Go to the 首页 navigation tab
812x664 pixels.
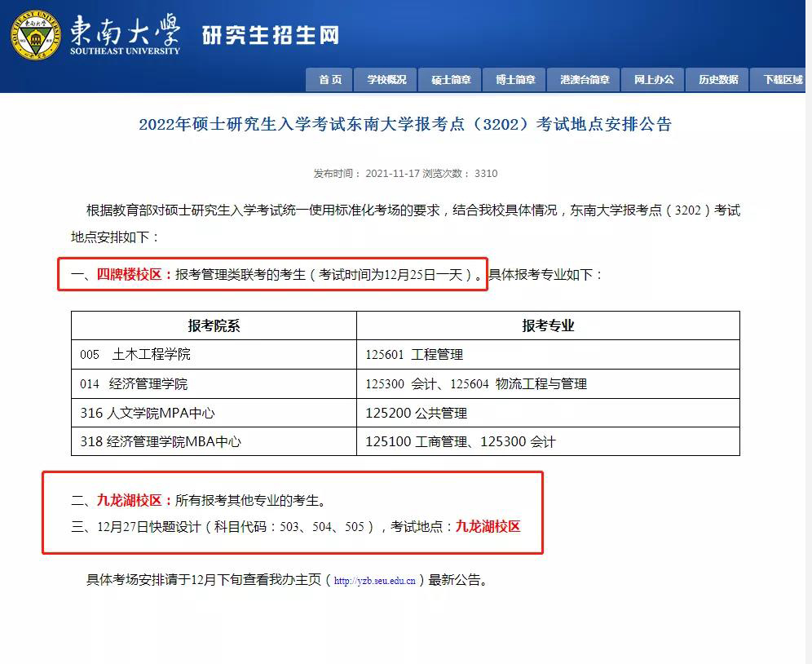point(330,79)
